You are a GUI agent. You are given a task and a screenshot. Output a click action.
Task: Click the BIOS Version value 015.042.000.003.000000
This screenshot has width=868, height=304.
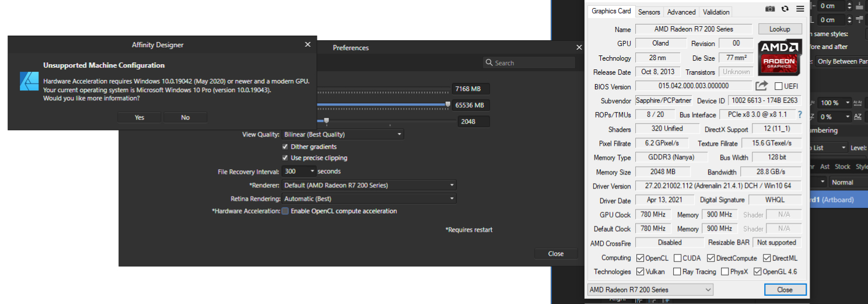tap(693, 86)
